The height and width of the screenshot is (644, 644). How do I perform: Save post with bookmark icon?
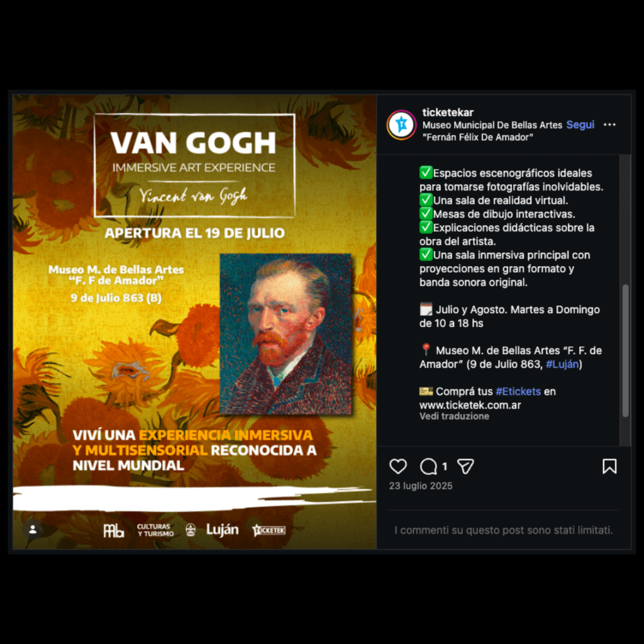(x=609, y=466)
